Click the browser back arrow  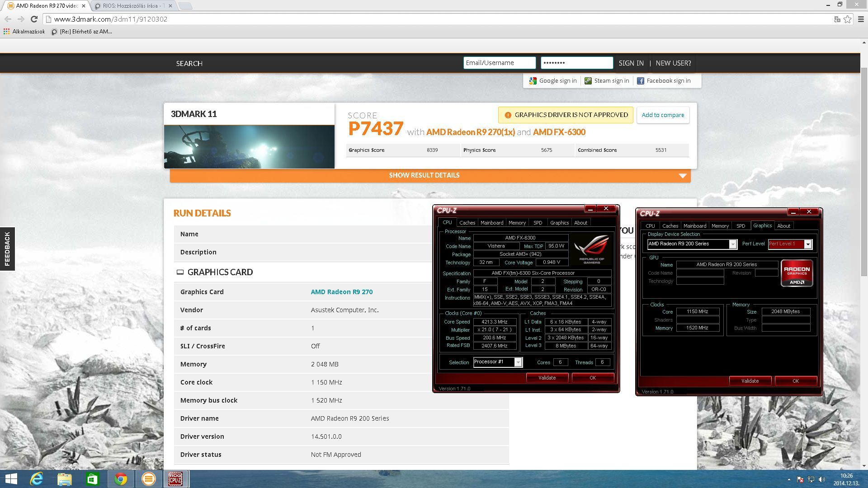[8, 19]
